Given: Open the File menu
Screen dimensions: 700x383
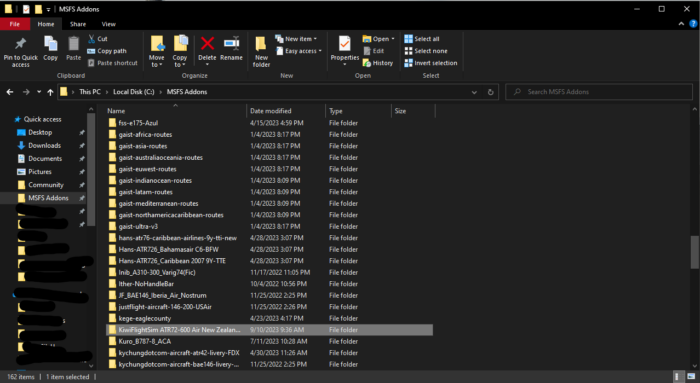Looking at the screenshot, I should point(15,24).
